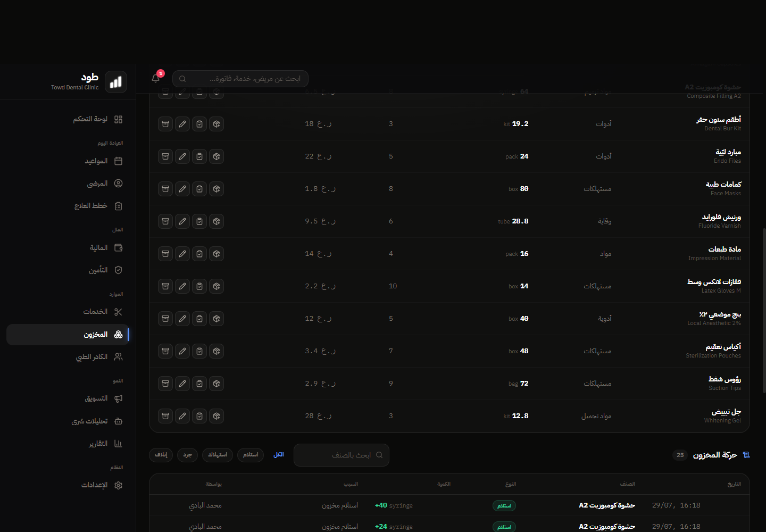Archive the Endo Files item
Image resolution: width=766 pixels, height=532 pixels.
pyautogui.click(x=165, y=156)
